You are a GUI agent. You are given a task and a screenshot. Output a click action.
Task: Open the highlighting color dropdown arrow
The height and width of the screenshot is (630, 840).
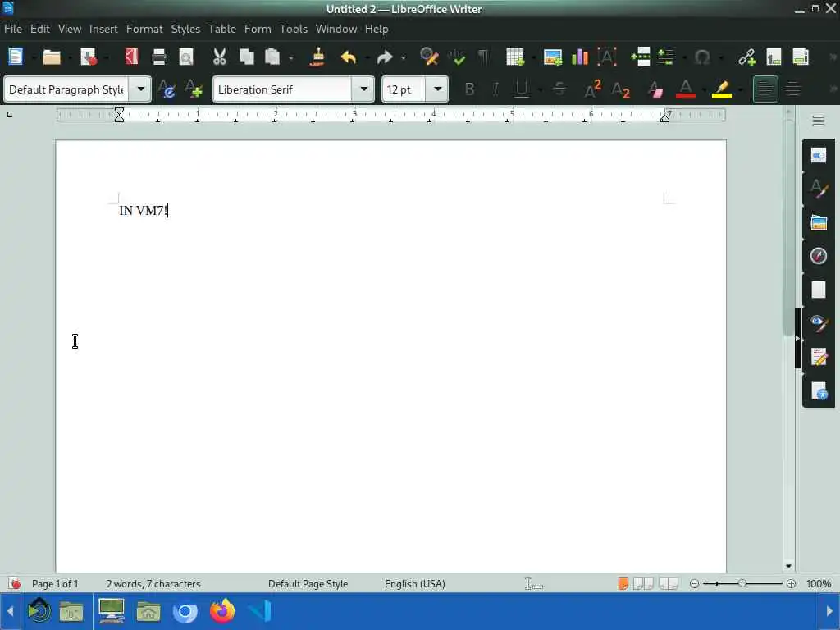[x=741, y=90]
